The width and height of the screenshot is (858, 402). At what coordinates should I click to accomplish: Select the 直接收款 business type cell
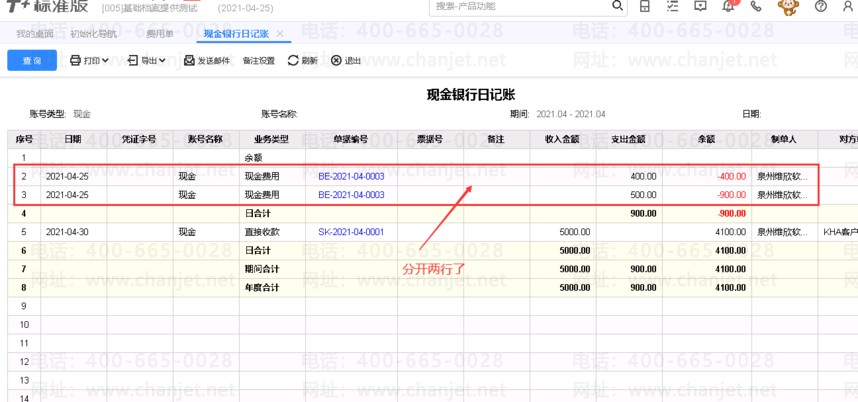coord(272,232)
